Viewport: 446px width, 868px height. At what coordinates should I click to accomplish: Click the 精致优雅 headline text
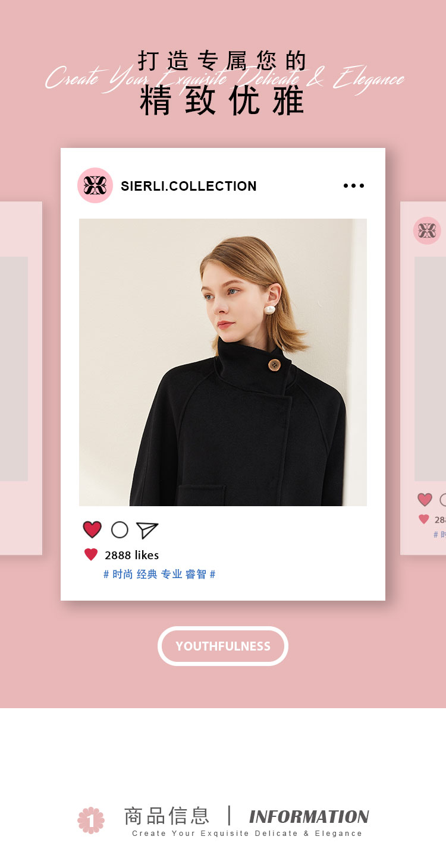click(x=222, y=101)
